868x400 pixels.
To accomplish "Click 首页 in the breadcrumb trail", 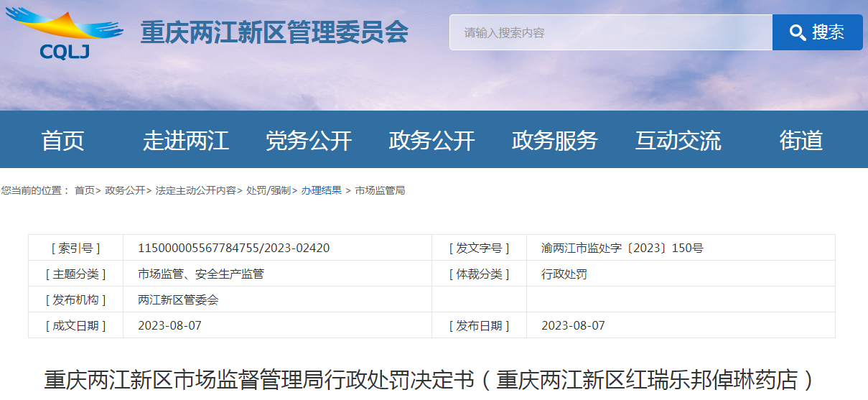I will click(x=85, y=190).
